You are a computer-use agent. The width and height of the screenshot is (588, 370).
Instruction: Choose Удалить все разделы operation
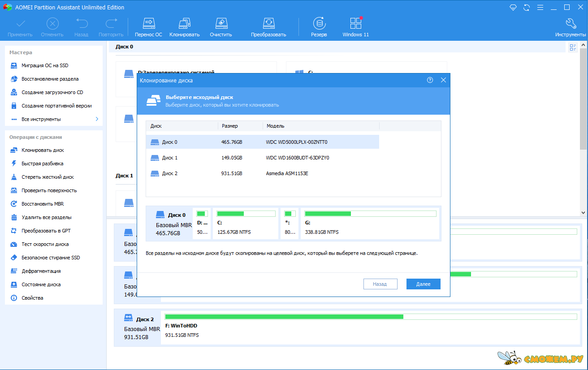point(46,217)
